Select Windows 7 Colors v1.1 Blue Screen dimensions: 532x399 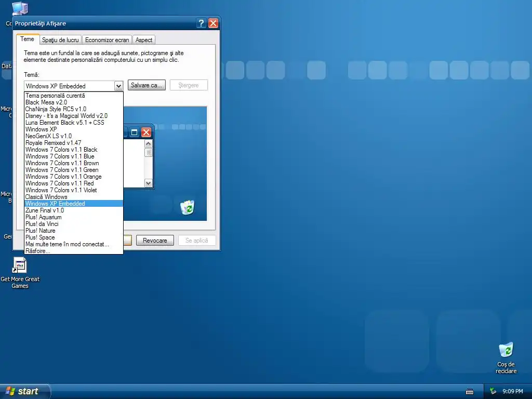(x=74, y=156)
